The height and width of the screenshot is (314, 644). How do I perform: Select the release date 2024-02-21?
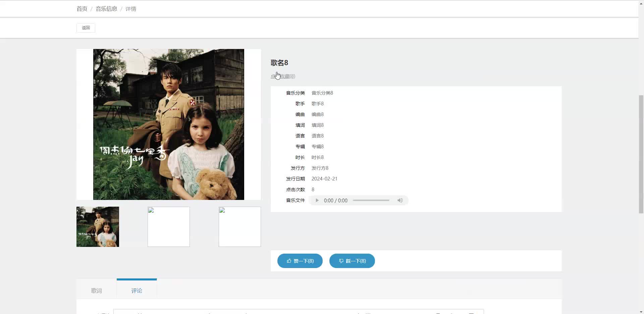[x=324, y=179]
